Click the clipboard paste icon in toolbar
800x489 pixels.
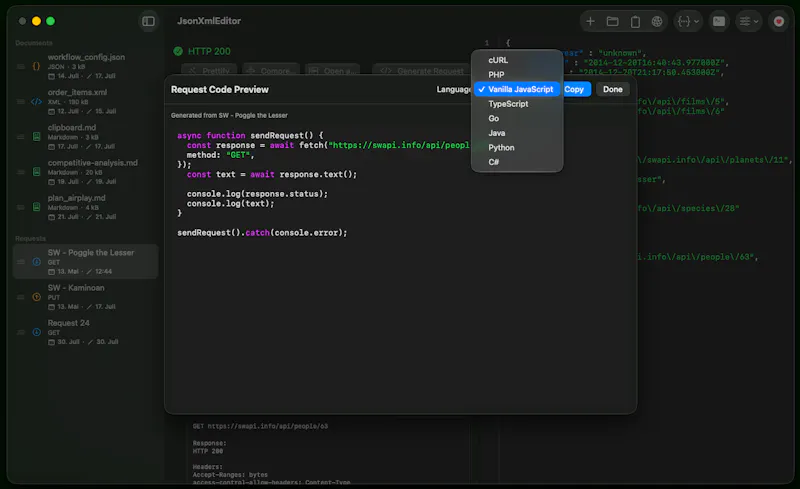pos(635,21)
